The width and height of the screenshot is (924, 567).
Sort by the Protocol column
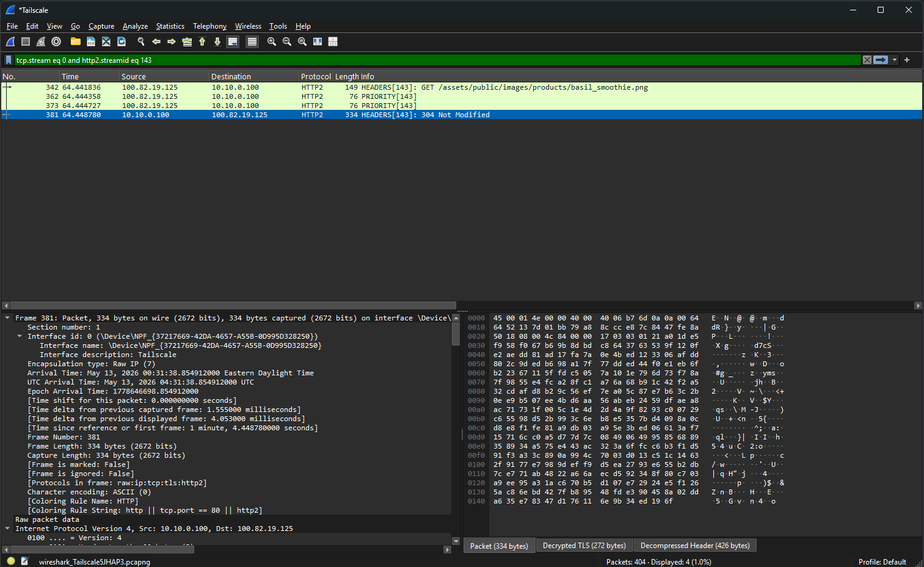[316, 76]
